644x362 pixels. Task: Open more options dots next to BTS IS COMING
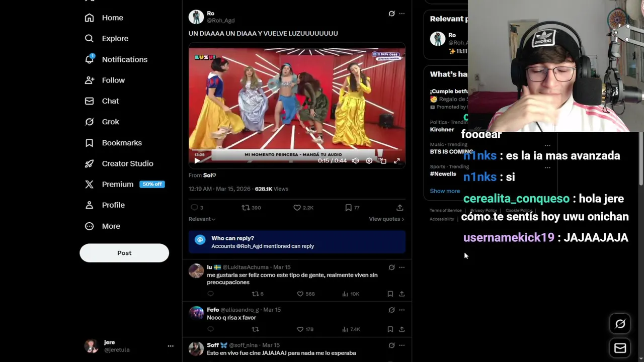[x=547, y=145]
